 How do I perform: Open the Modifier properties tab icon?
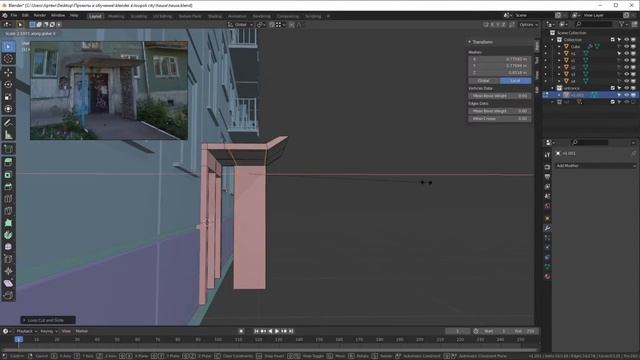(547, 228)
